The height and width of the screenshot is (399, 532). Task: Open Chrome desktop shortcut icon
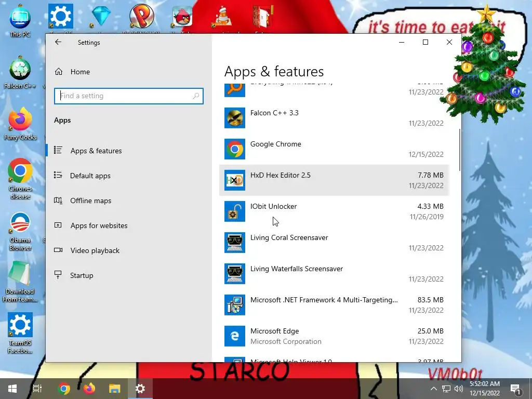pos(20,179)
